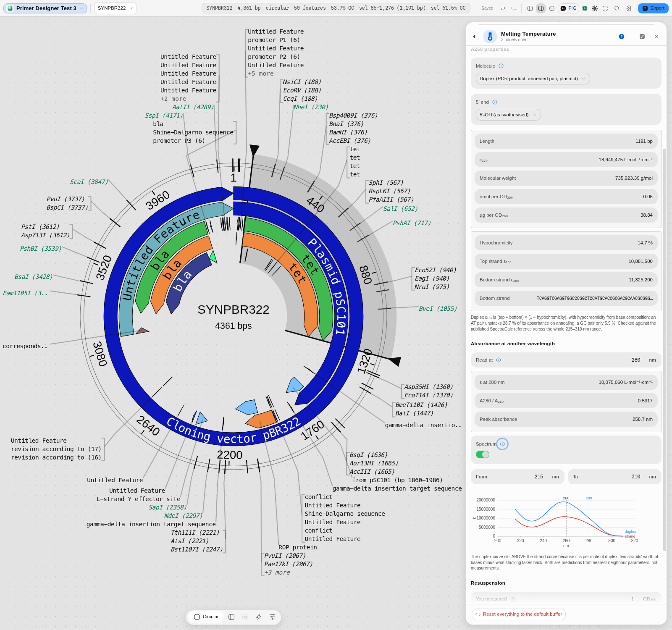Edit the spectrum To wavelength field
The image size is (672, 630).
click(614, 477)
